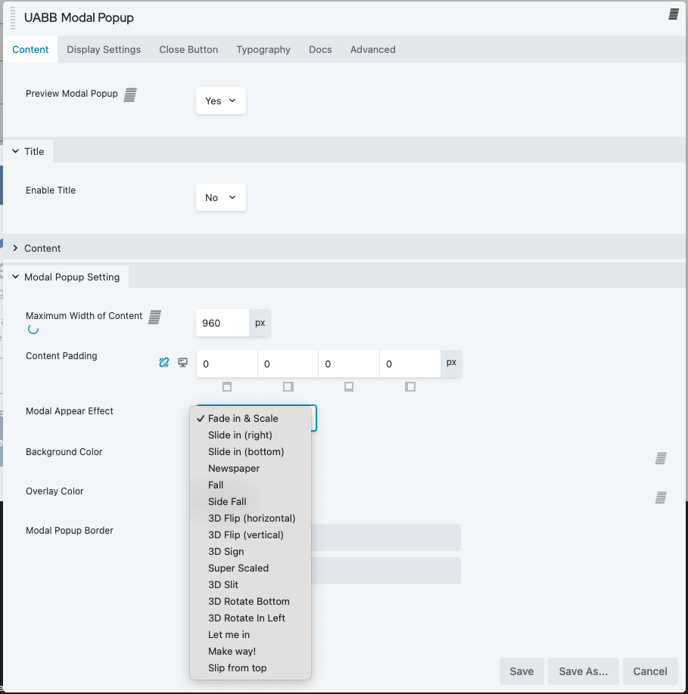Click the help icon in Background Color row
Image resolution: width=688 pixels, height=694 pixels.
click(661, 458)
